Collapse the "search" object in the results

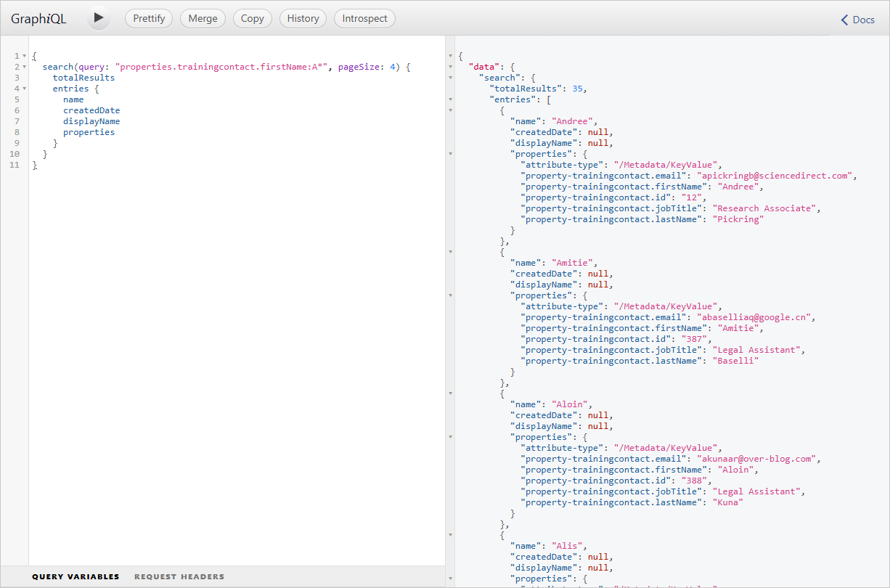450,78
